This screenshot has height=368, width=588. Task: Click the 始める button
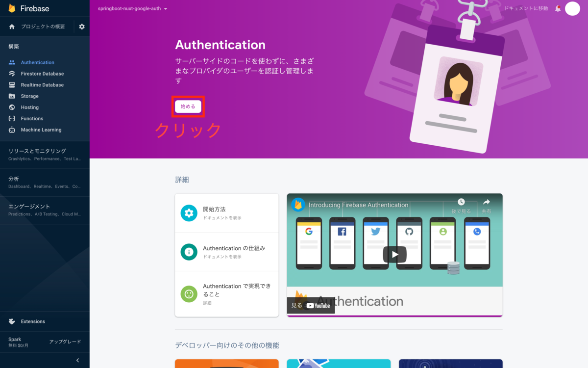pos(188,106)
